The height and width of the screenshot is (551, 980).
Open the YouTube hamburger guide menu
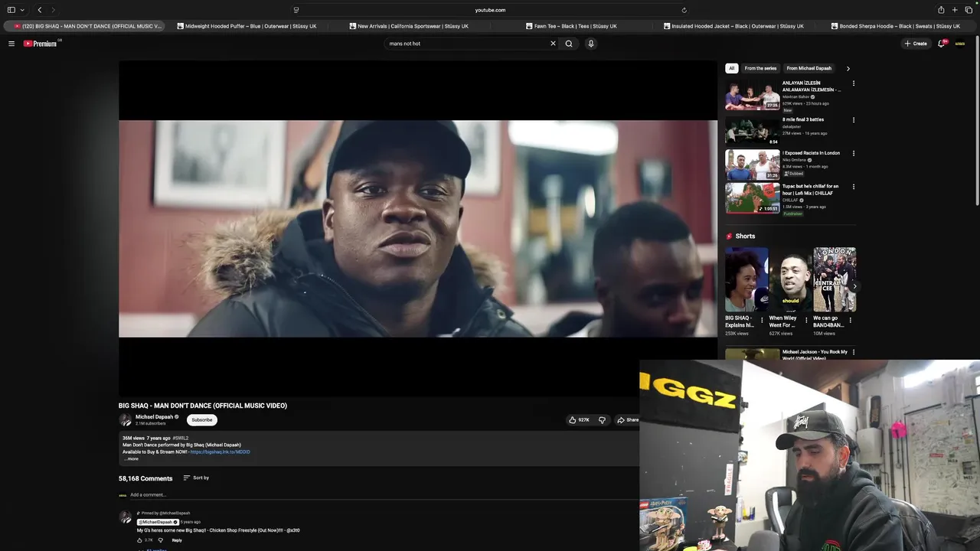tap(11, 44)
